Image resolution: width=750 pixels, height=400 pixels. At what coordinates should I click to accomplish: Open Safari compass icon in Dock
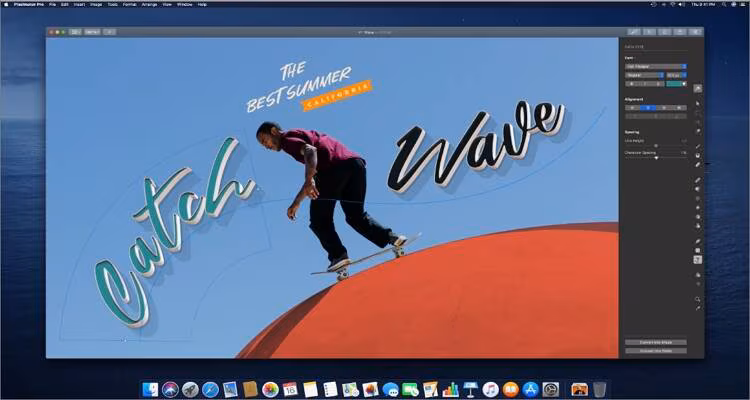[210, 389]
